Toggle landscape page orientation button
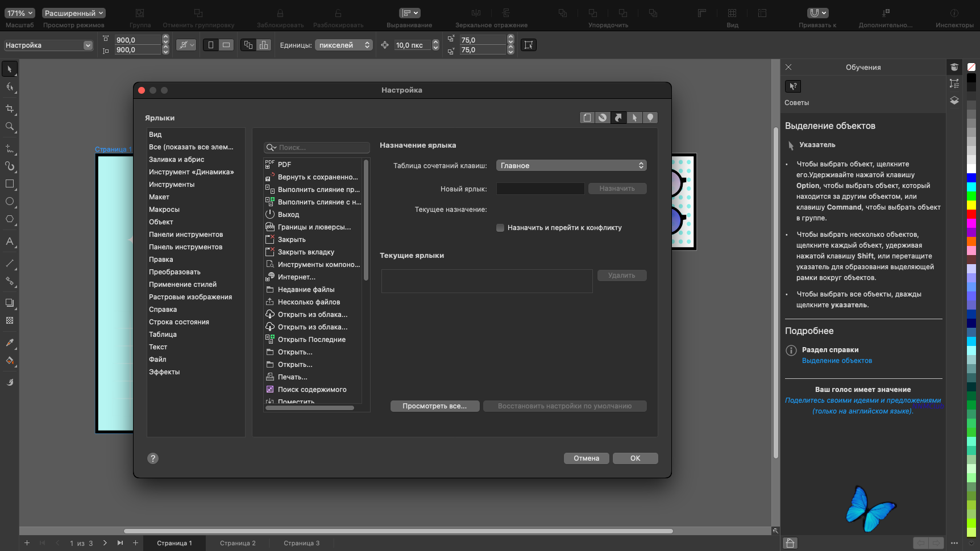This screenshot has width=980, height=551. 226,45
